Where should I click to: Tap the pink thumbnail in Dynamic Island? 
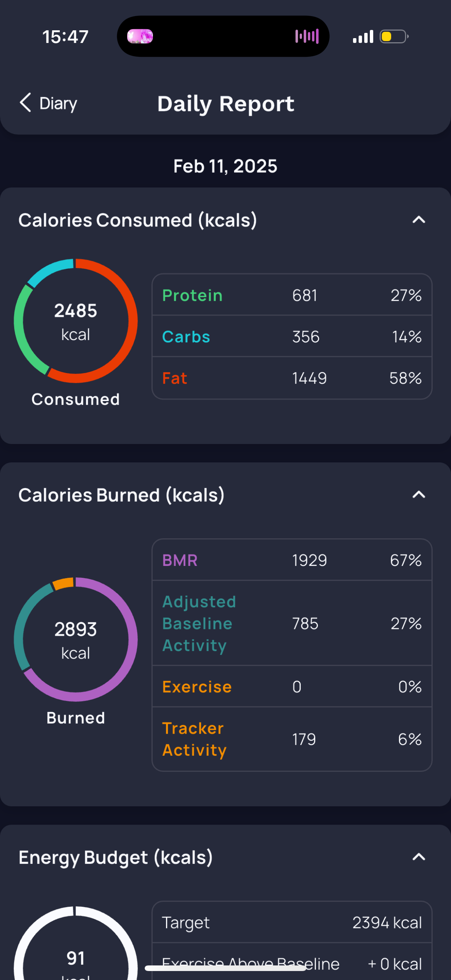tap(140, 37)
